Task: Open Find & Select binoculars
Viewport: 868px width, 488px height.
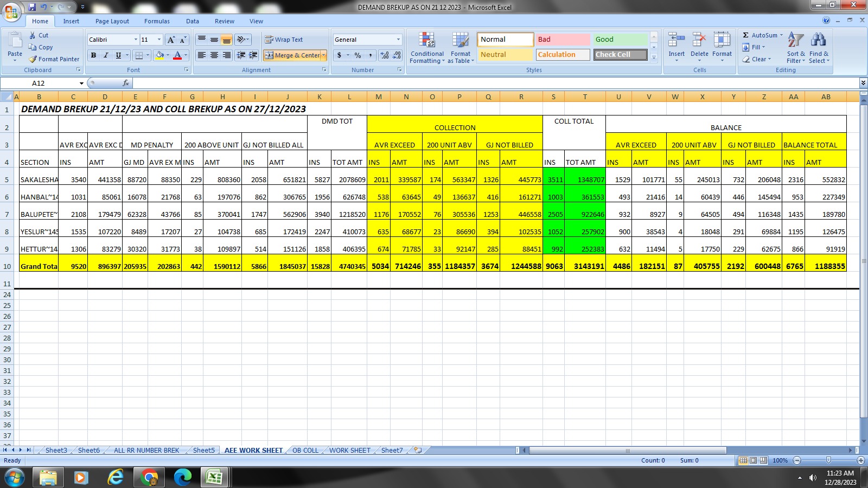Action: point(819,48)
